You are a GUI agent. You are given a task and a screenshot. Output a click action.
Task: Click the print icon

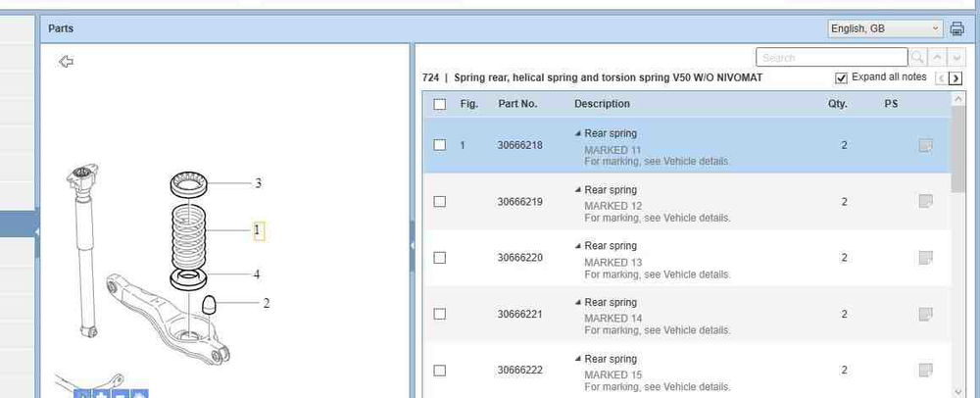[957, 29]
